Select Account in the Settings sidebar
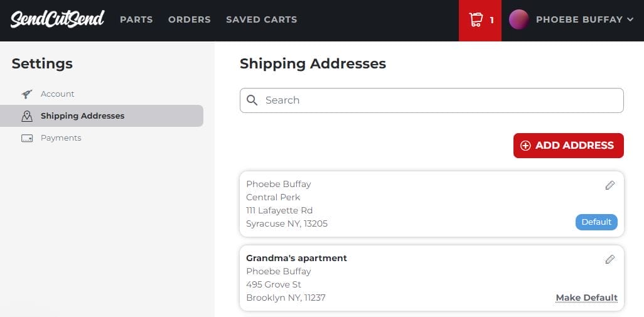644x317 pixels. [57, 94]
